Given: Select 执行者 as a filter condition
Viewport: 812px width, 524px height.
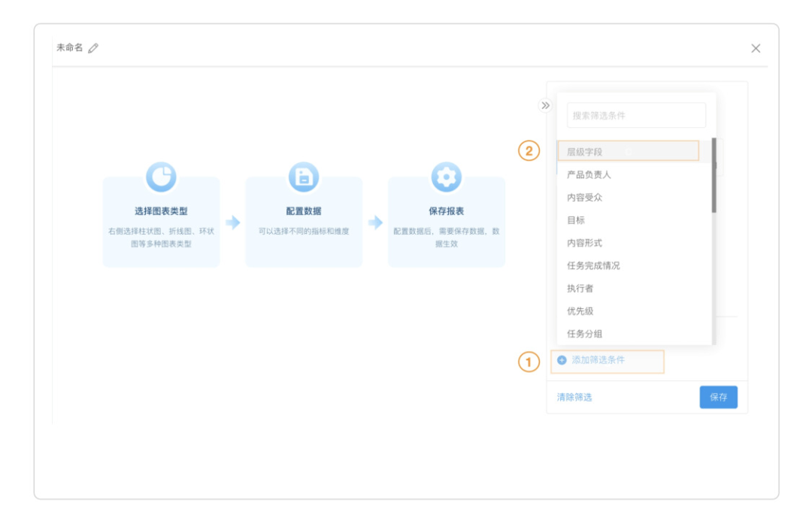Looking at the screenshot, I should click(x=580, y=289).
